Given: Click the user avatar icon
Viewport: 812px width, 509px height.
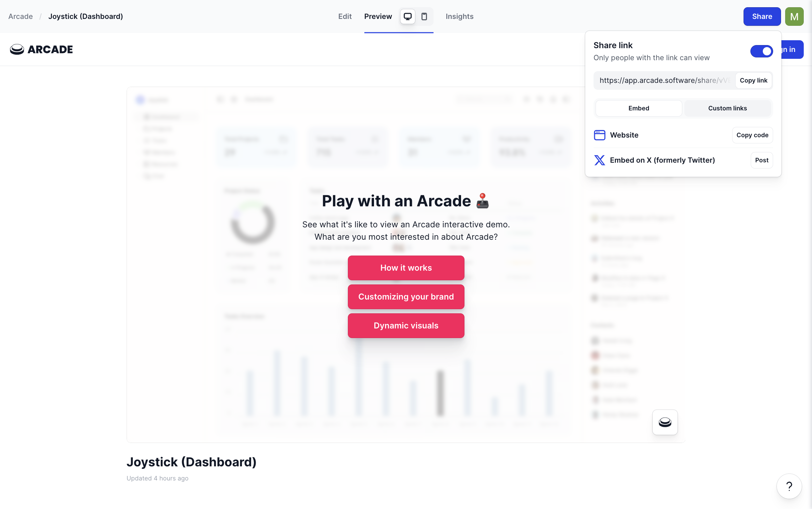Looking at the screenshot, I should coord(794,17).
